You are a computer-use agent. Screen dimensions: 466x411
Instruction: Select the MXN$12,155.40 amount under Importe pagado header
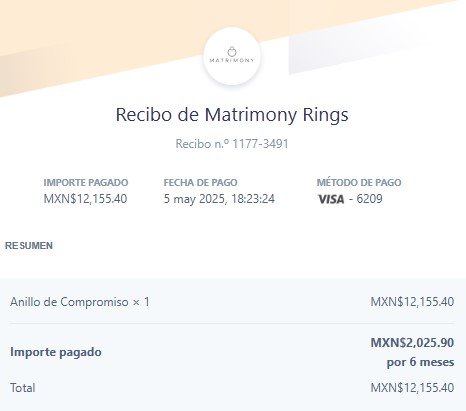coord(85,199)
